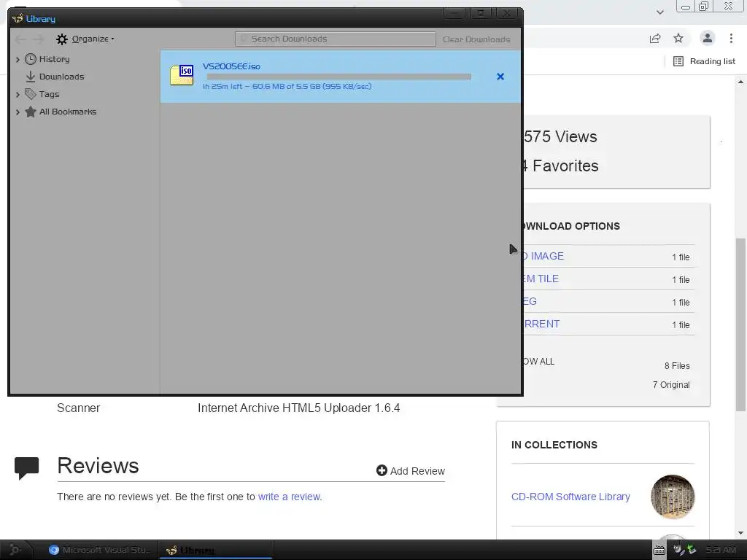Click the browser page vertical scrollbar thumb
This screenshot has width=747, height=560.
740,324
